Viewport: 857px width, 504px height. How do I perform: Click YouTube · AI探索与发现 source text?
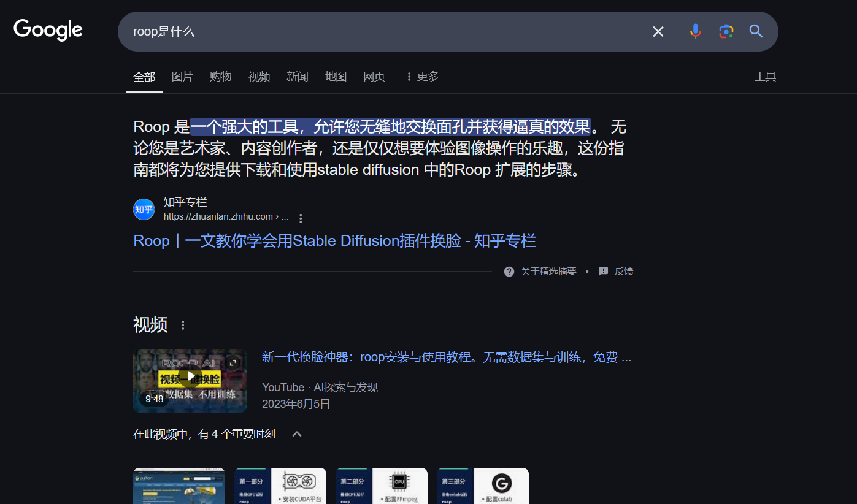tap(320, 388)
